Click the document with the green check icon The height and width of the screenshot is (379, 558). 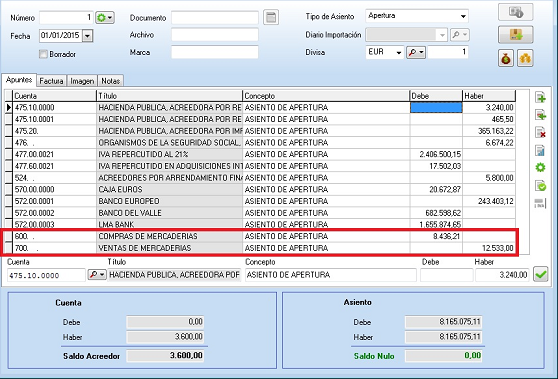click(541, 185)
